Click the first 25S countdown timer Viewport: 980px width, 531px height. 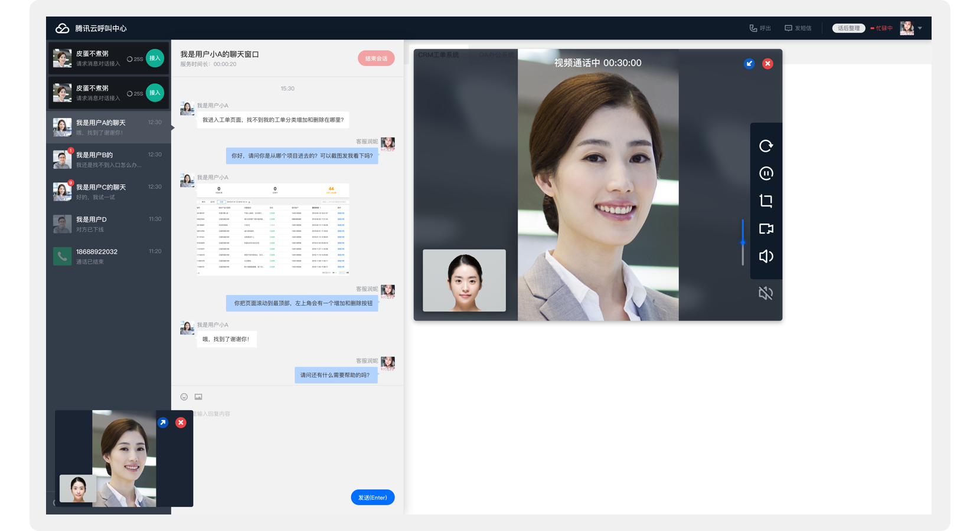tap(135, 59)
